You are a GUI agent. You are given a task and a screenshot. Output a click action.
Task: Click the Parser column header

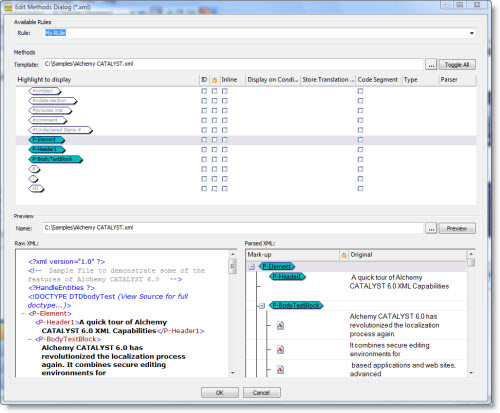pos(456,80)
